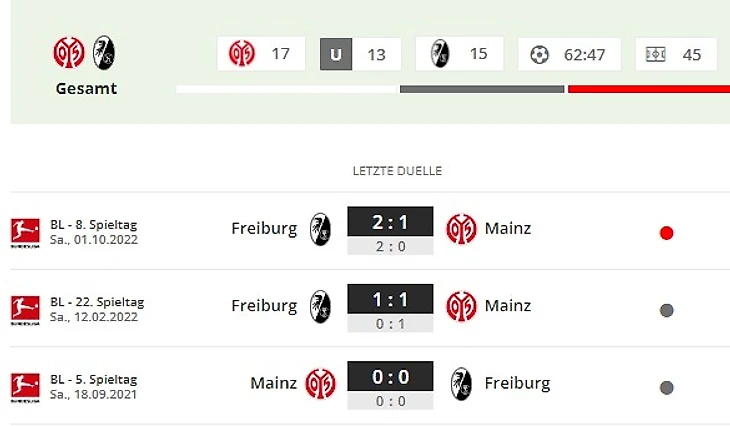Viewport: 730px width, 426px height.
Task: Click the grey result dot for 12.02.2022
Action: (x=667, y=310)
